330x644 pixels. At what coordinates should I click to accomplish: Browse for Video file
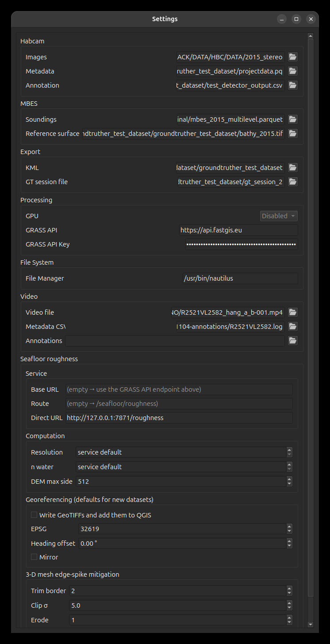pos(292,312)
